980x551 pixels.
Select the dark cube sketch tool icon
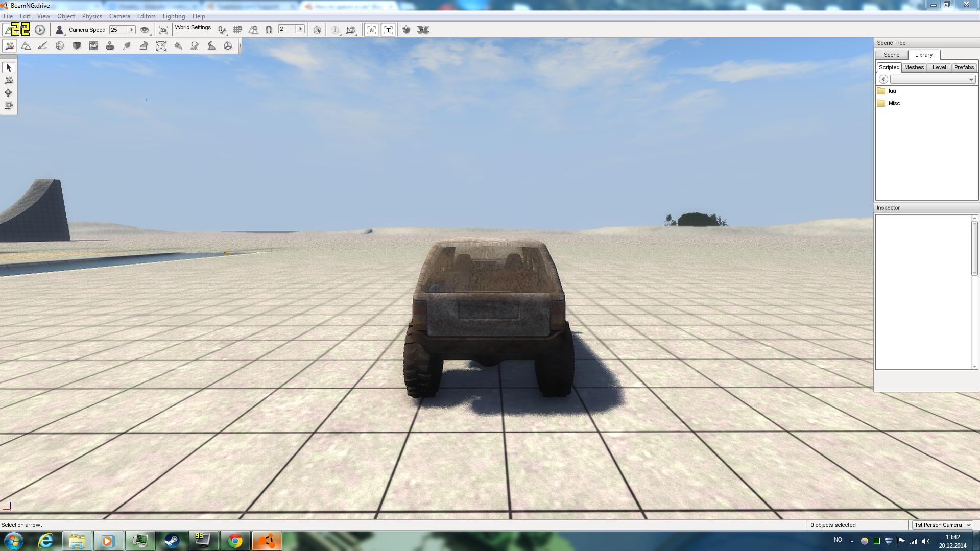click(x=77, y=46)
